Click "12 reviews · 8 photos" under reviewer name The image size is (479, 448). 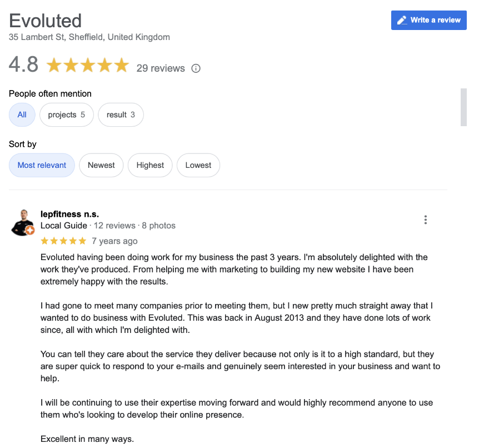coord(134,226)
